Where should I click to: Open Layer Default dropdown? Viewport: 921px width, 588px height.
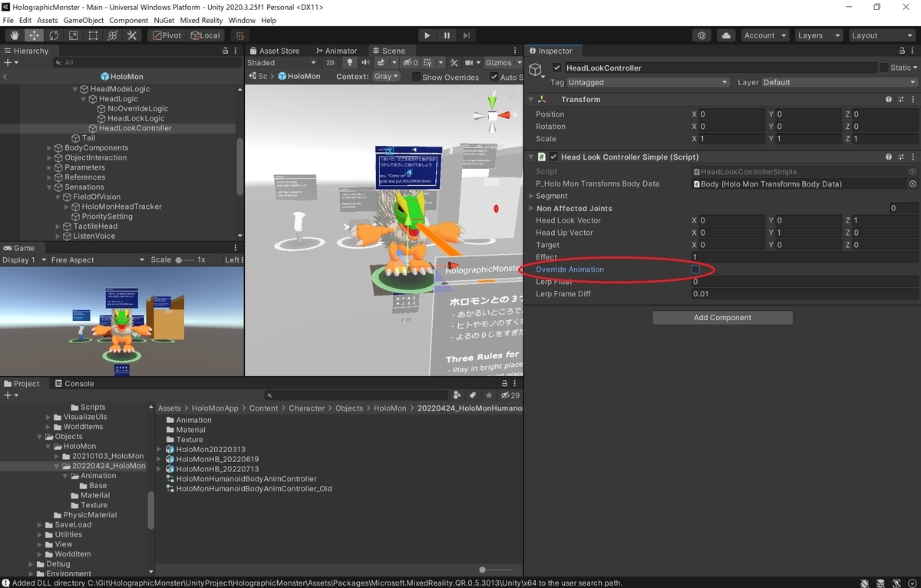(x=839, y=83)
